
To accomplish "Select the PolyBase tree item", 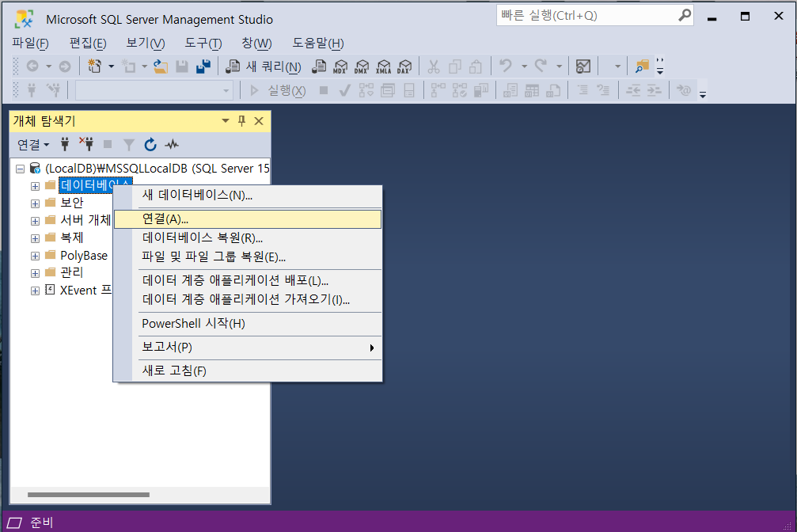I will [84, 256].
